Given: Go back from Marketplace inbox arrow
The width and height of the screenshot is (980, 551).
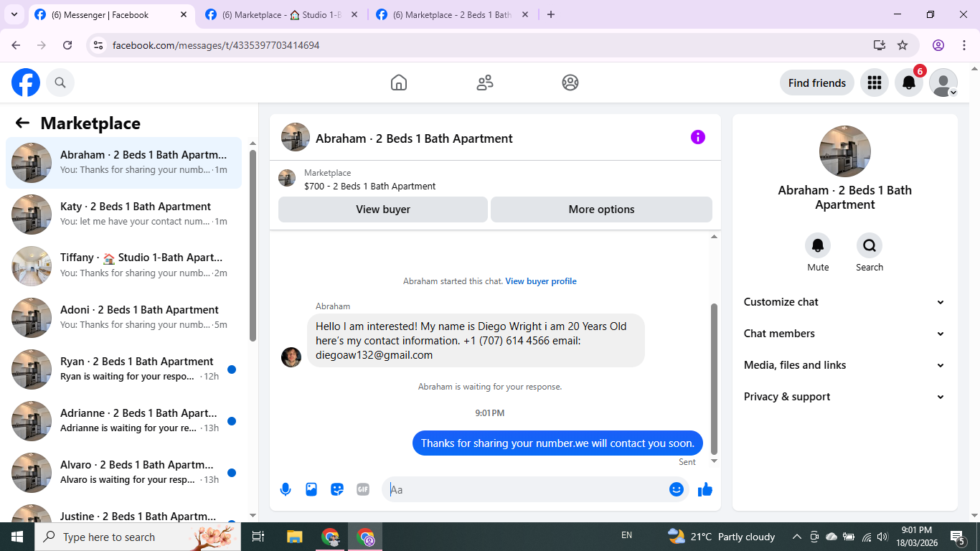Looking at the screenshot, I should (22, 123).
